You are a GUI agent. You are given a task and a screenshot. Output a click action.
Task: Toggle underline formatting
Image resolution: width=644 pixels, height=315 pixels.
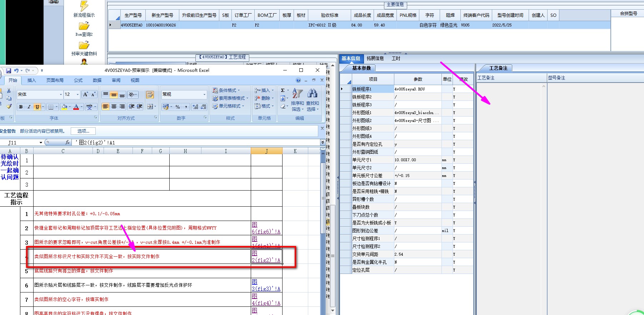click(37, 107)
